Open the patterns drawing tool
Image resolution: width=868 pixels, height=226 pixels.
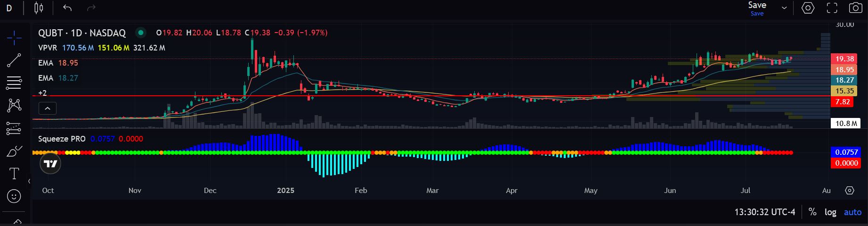click(14, 105)
